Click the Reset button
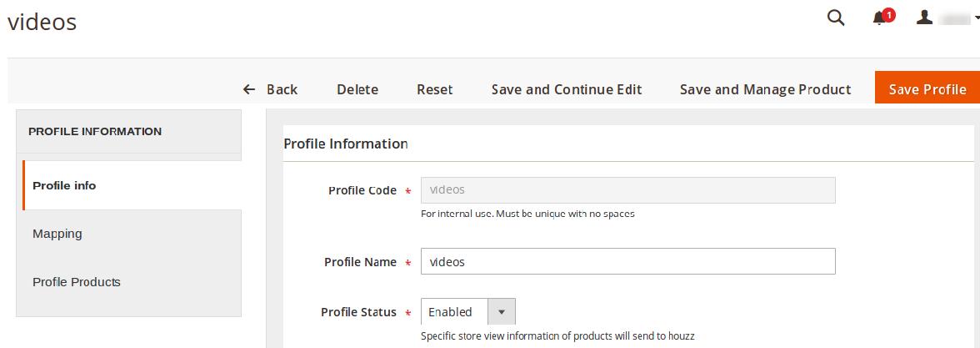Image resolution: width=980 pixels, height=348 pixels. 434,89
